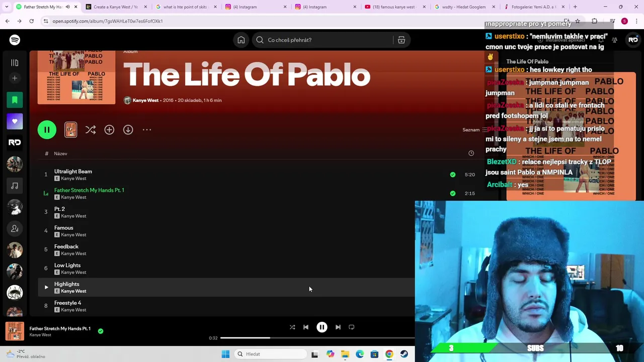This screenshot has height=362, width=644.
Task: Toggle saved checkmark on Father Stretch row
Action: click(x=453, y=193)
